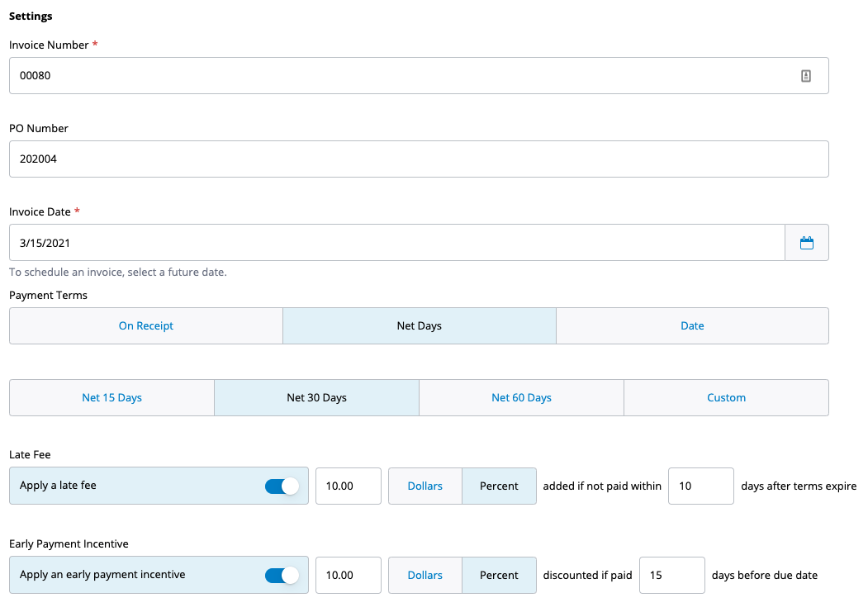Select Dollars for the early payment incentive

425,575
